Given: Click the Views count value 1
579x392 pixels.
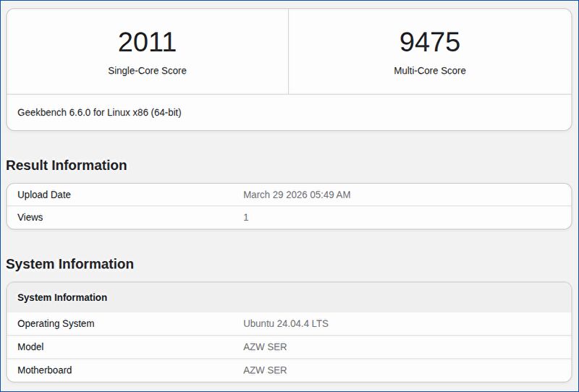Looking at the screenshot, I should coord(246,217).
